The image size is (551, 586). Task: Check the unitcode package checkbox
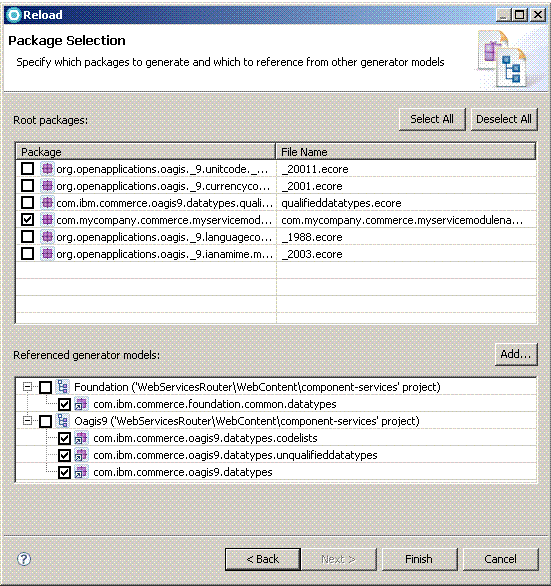pos(27,169)
